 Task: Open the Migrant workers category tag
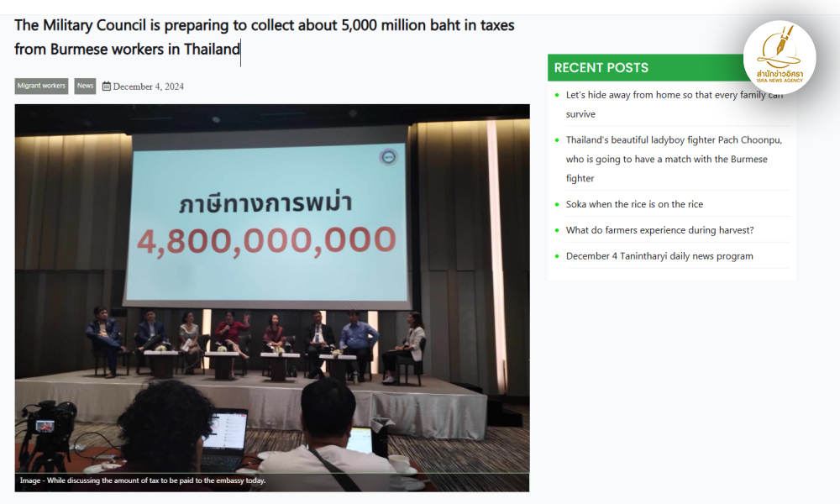41,86
